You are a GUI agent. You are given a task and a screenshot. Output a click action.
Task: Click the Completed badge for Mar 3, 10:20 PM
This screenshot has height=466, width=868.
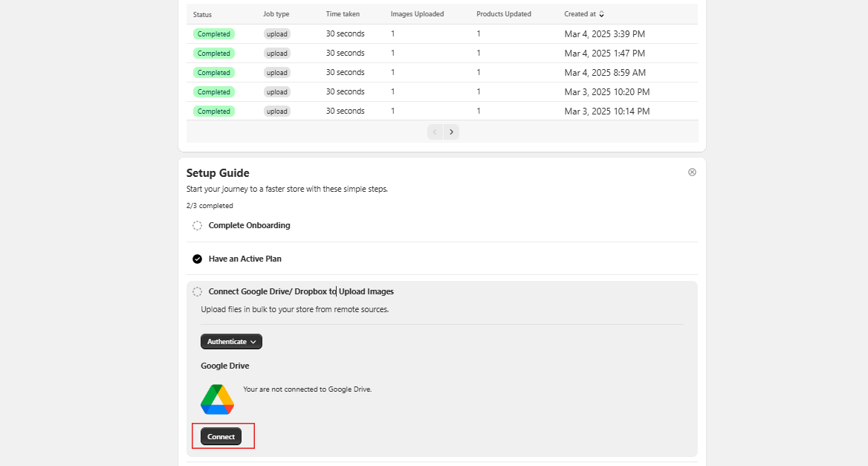[214, 92]
